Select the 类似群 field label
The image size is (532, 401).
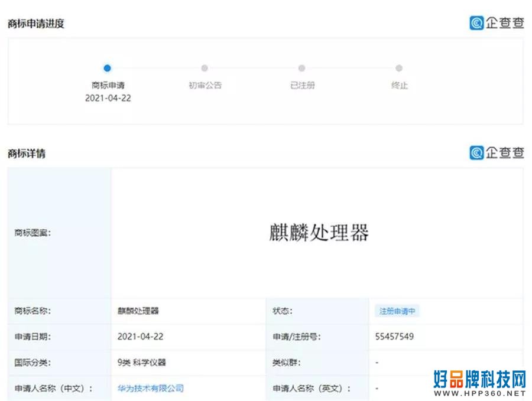coord(286,363)
